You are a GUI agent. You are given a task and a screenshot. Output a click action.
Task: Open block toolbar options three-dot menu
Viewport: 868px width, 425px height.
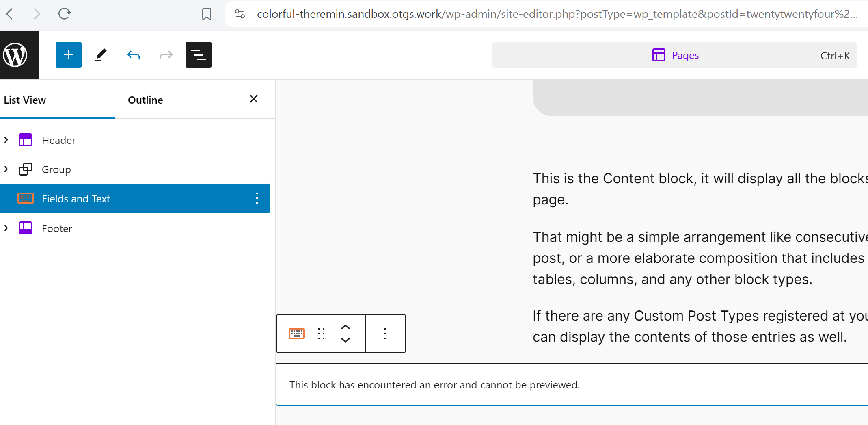pos(385,334)
